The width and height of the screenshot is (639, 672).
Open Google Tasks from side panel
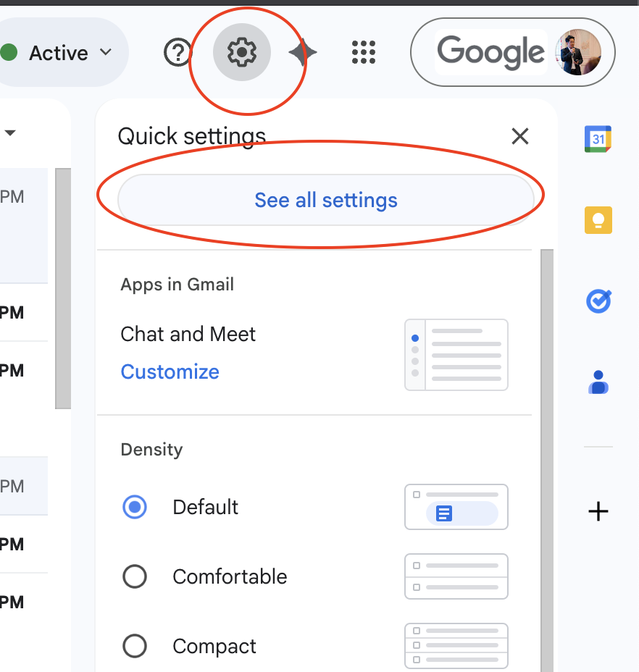coord(598,301)
